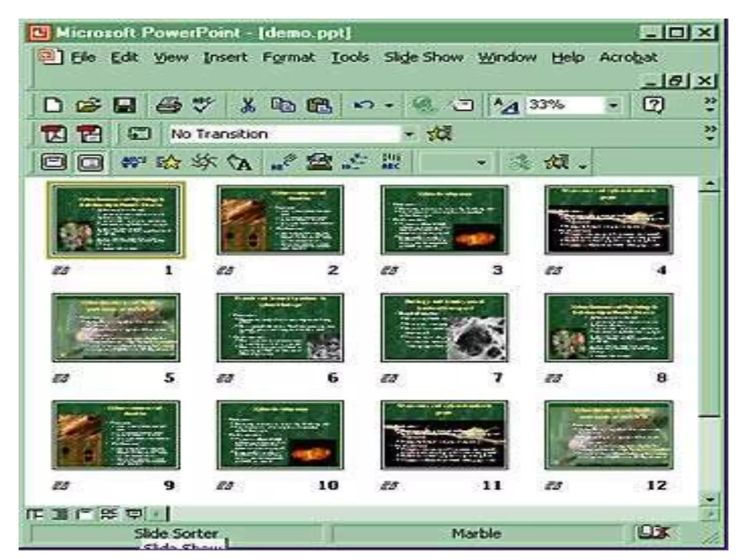Switch to Slide Sorter view button at bottom-left
Screen dimensions: 747x560
[109, 514]
